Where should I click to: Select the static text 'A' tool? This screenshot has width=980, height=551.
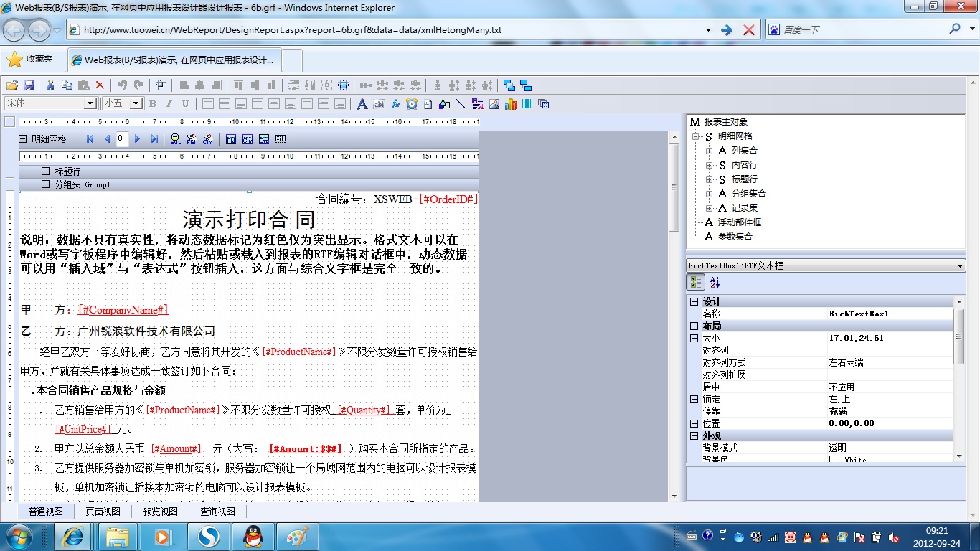362,104
